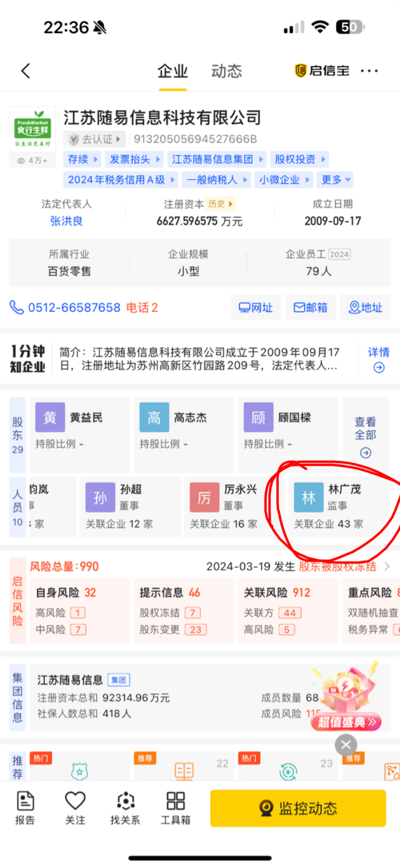
Task: Tap the 详情 circled arrow icon
Action: [379, 368]
